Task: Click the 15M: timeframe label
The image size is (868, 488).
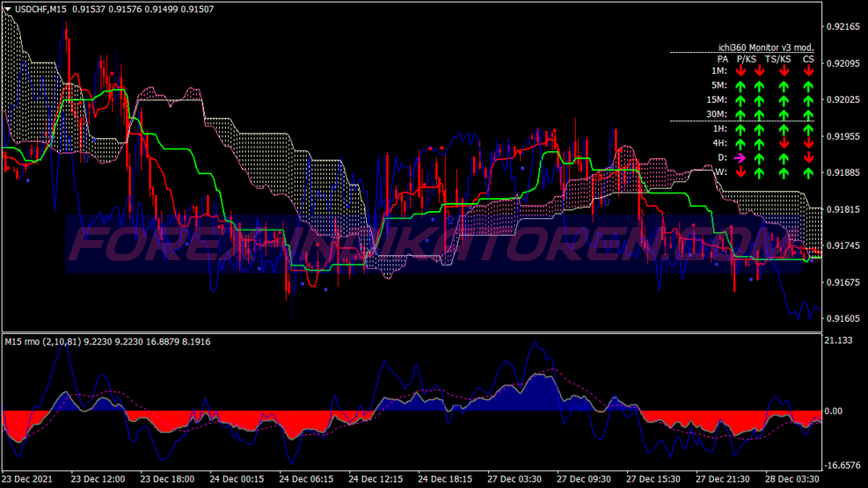Action: [717, 100]
